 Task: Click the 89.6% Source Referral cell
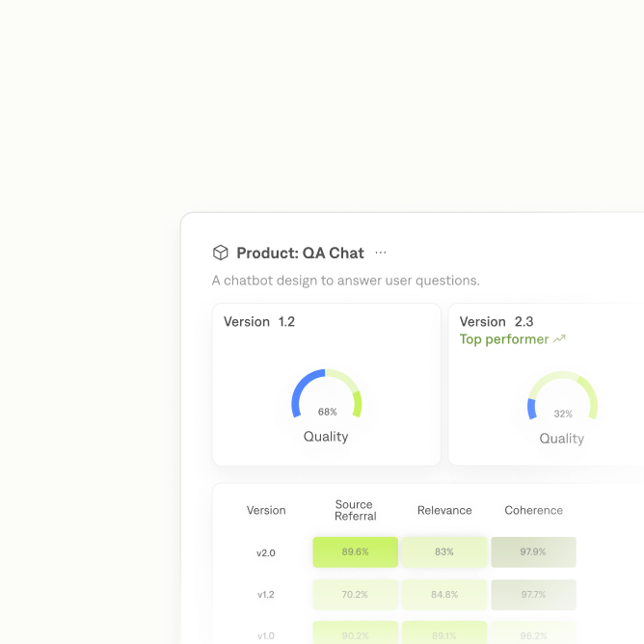tap(356, 552)
